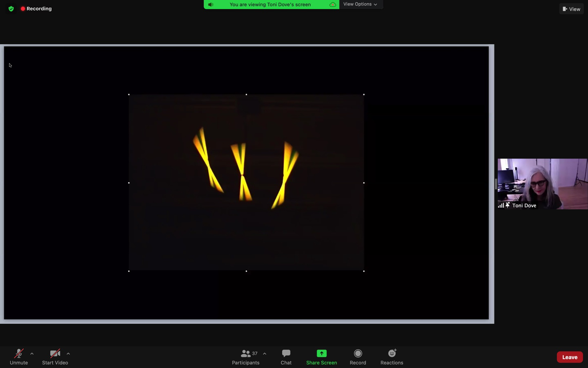Expand video options arrow next to Start Video

click(68, 354)
